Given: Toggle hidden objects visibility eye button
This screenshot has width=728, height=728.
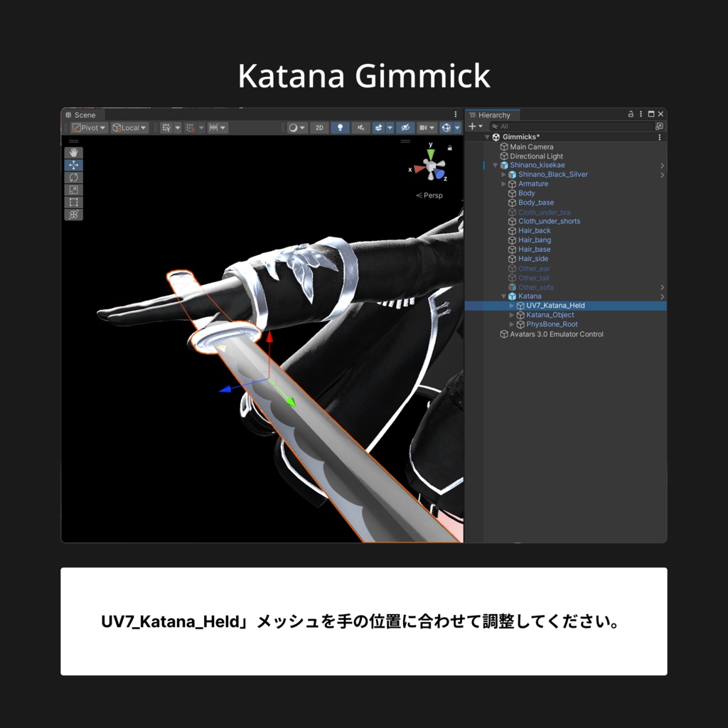Looking at the screenshot, I should [405, 128].
